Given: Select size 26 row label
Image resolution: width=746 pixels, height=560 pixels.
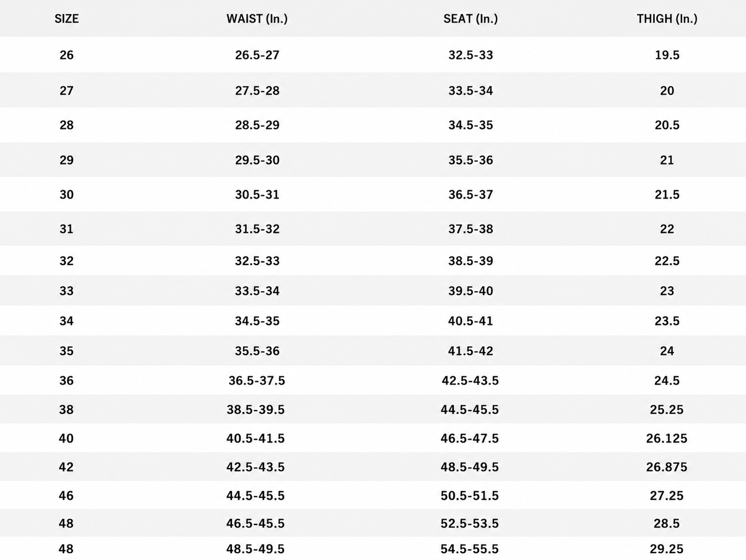Looking at the screenshot, I should (67, 55).
